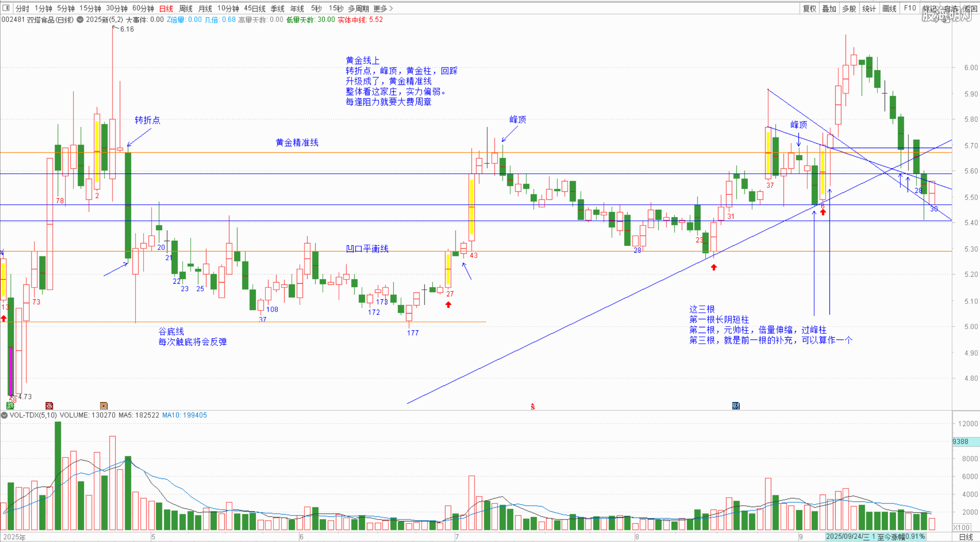This screenshot has width=980, height=542.
Task: Click the dark red 涨 event marker icon
Action: click(49, 406)
